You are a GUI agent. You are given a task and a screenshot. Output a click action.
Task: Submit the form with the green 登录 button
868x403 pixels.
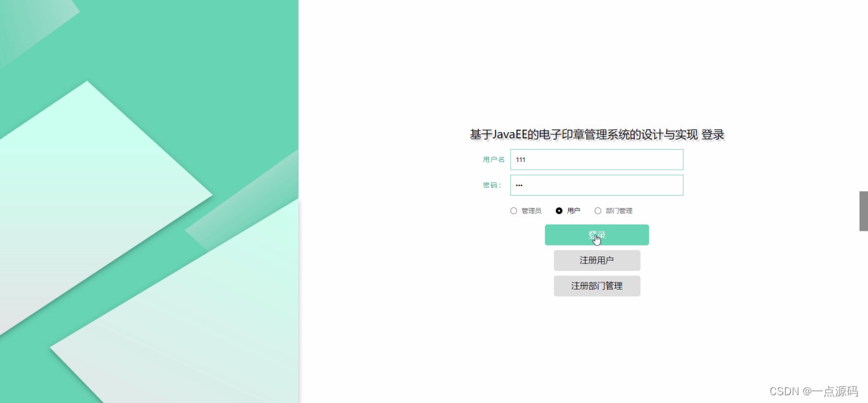point(597,235)
